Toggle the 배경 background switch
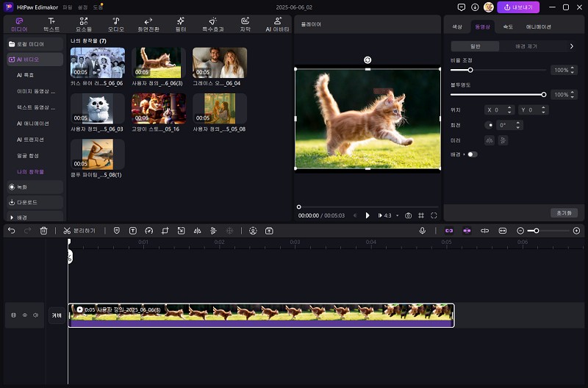588x388 pixels. pyautogui.click(x=472, y=154)
